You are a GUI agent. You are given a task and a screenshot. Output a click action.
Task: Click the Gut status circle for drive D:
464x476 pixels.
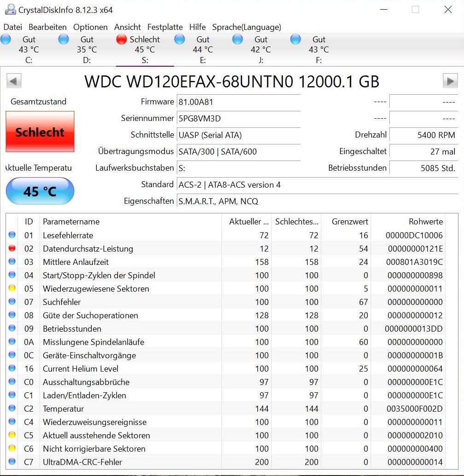coord(63,39)
